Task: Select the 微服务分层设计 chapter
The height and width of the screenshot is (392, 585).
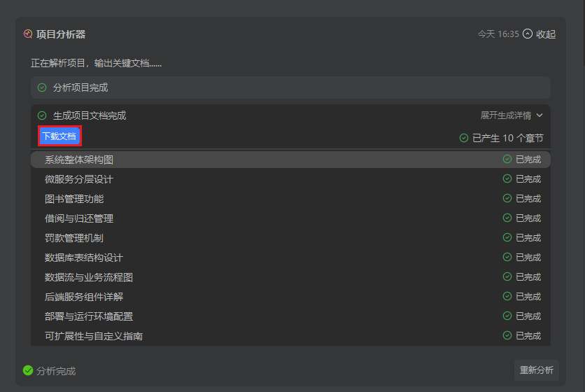Action: [x=79, y=179]
